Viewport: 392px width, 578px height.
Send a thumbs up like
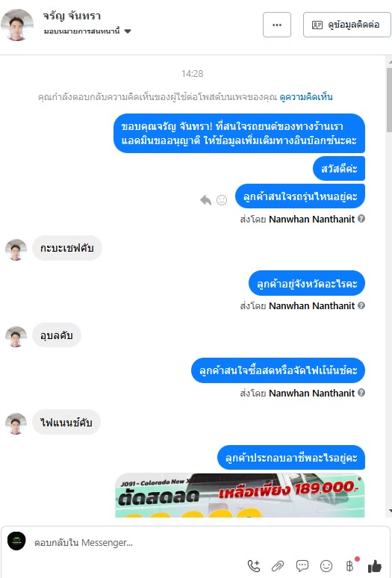click(x=375, y=566)
